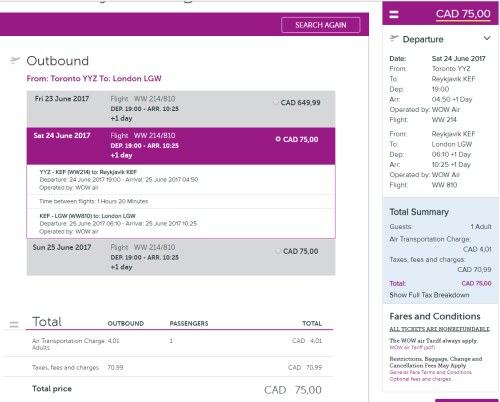
Task: Click the airplane icon beside Departure heading
Action: (x=394, y=39)
